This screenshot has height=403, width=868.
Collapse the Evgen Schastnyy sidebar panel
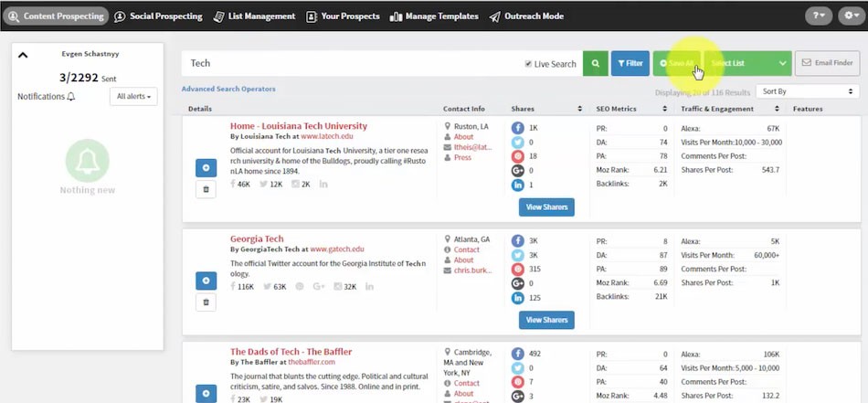[23, 55]
